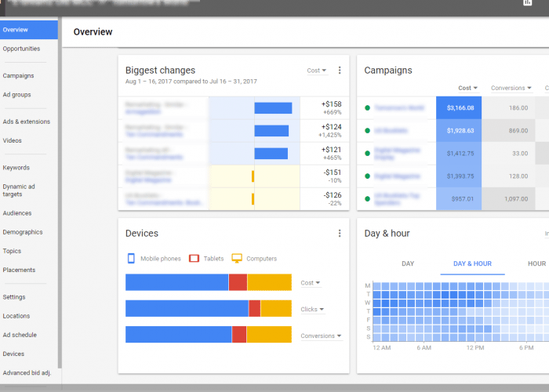
Task: Click the $3,166.08 cost cell
Action: (x=459, y=108)
